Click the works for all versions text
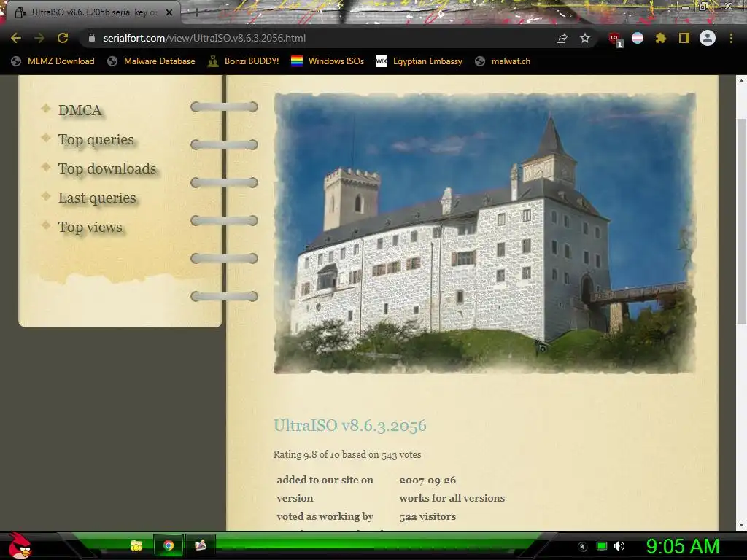The width and height of the screenshot is (747, 560). tap(452, 498)
